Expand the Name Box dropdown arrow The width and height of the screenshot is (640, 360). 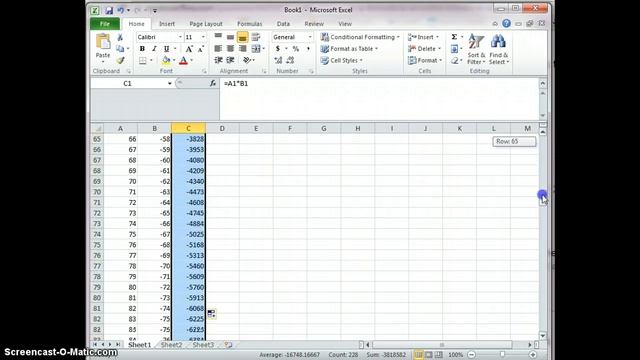[x=169, y=83]
